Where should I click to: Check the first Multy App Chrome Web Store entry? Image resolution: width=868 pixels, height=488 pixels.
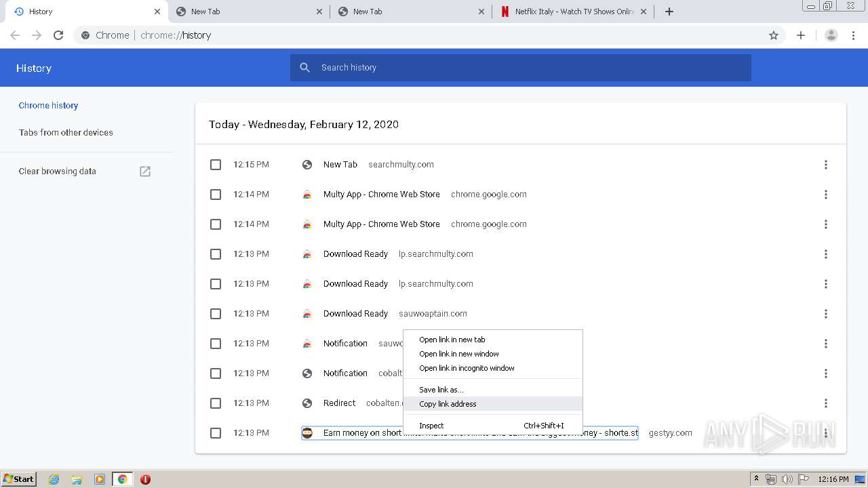216,195
